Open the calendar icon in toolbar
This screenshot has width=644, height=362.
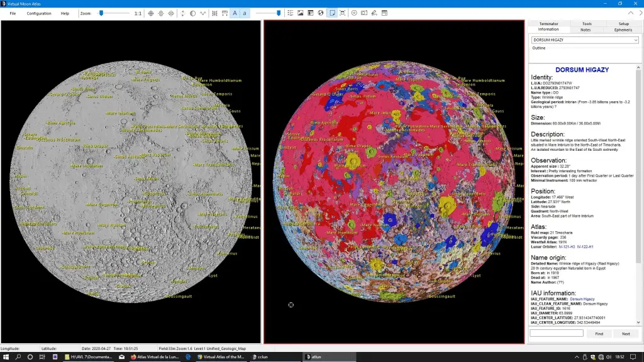point(384,13)
